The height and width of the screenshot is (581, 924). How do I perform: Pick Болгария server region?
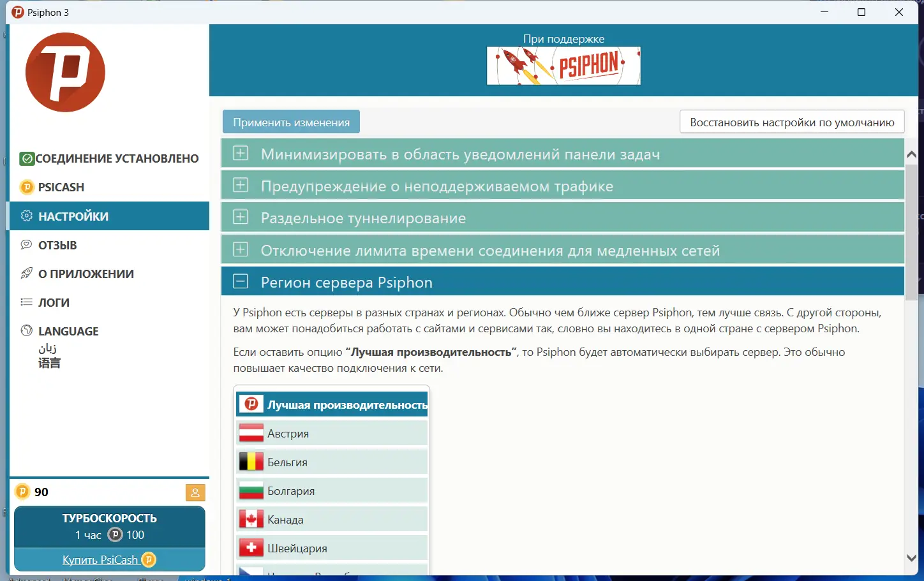coord(332,490)
